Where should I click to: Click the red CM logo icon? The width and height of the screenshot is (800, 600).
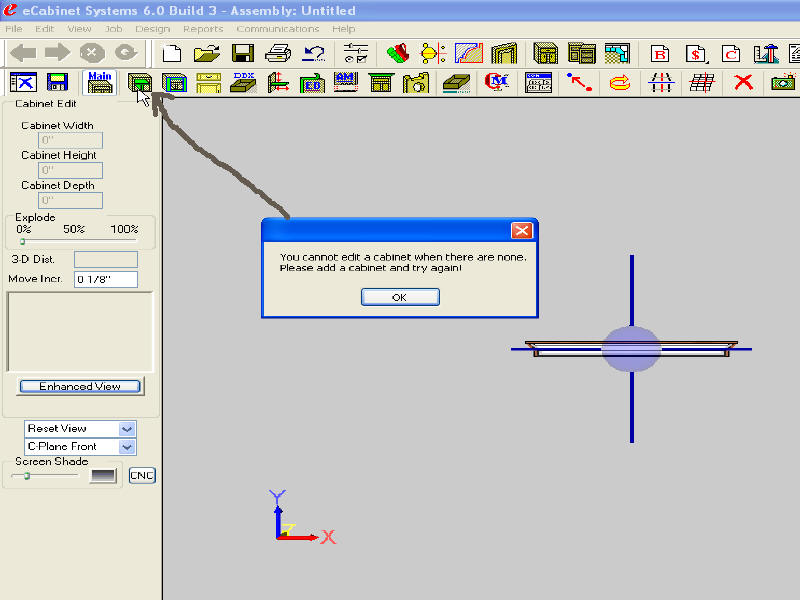(496, 82)
